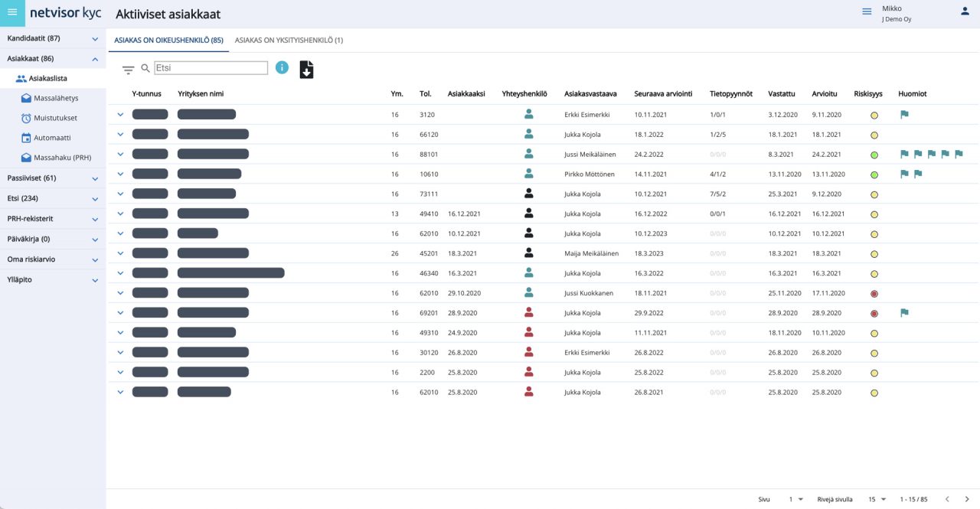Click red risk indicator for Jussi Kuokkanen
Viewport: 980px width, 509px height.
[874, 293]
